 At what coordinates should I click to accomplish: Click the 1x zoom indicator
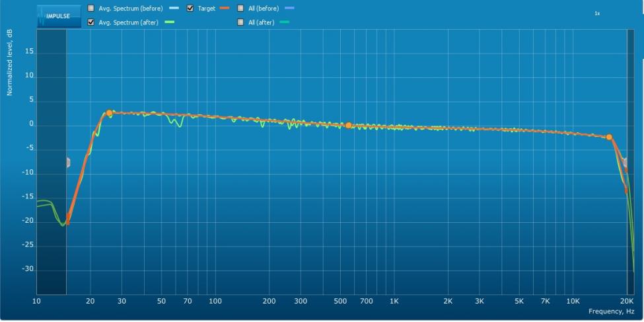click(597, 14)
